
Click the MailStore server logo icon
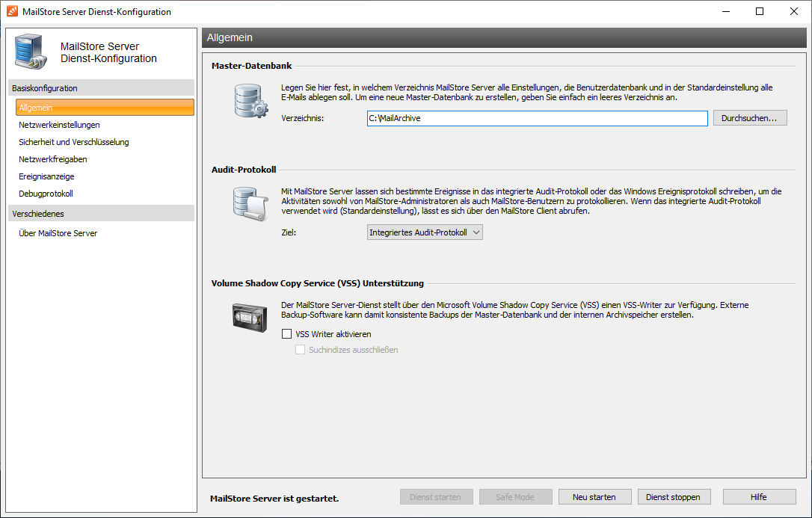[31, 52]
